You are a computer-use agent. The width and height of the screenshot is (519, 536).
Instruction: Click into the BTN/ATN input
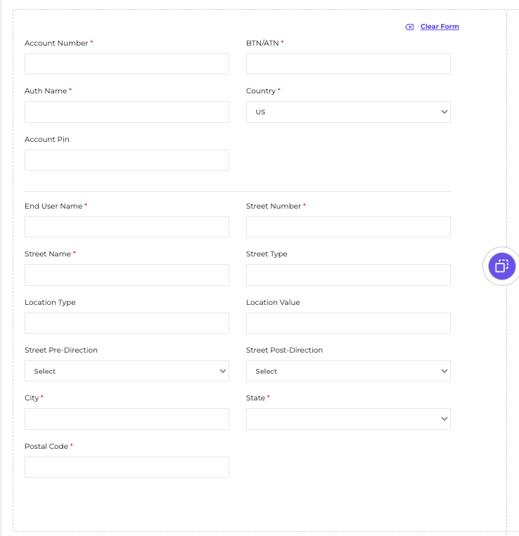pos(348,64)
